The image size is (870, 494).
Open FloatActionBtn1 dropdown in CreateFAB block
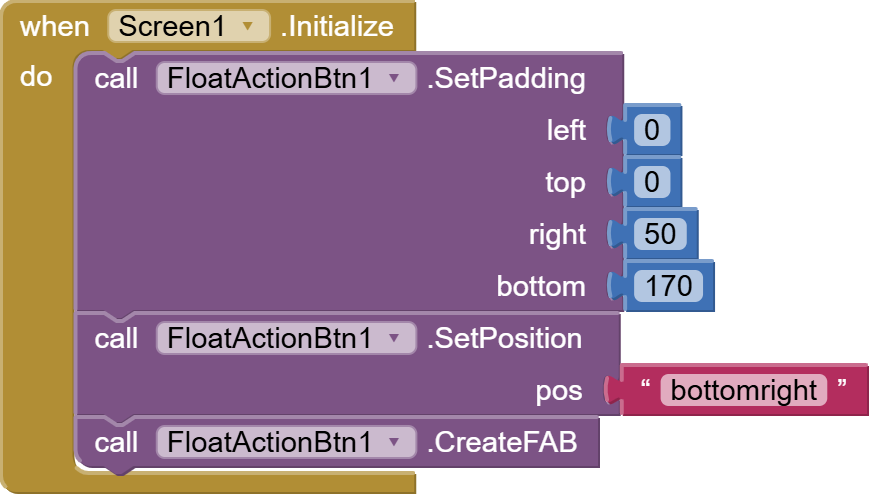point(393,442)
